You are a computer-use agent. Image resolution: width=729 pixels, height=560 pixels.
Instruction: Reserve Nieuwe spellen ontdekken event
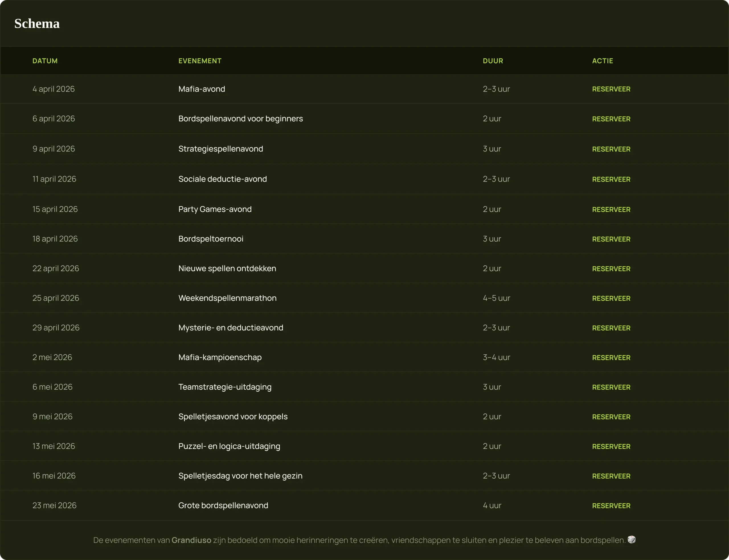click(611, 269)
